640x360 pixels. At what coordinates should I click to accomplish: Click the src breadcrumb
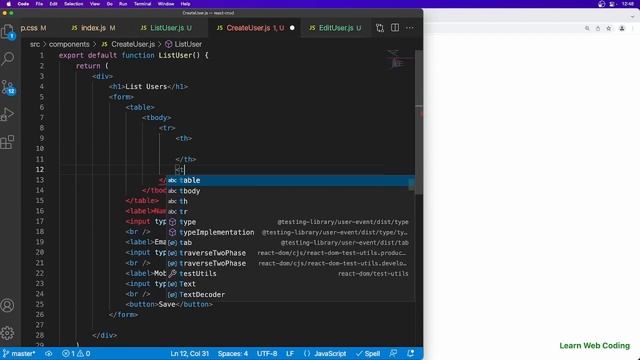(35, 44)
